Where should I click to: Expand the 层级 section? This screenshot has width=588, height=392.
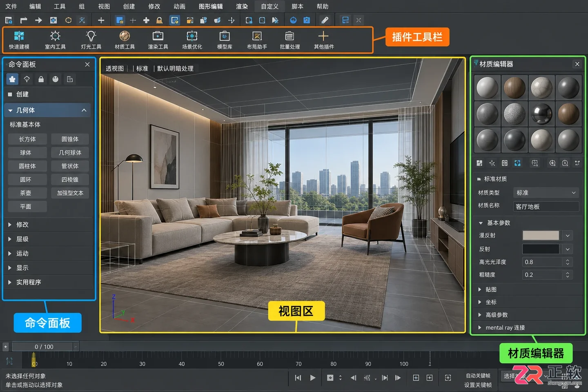[48, 239]
